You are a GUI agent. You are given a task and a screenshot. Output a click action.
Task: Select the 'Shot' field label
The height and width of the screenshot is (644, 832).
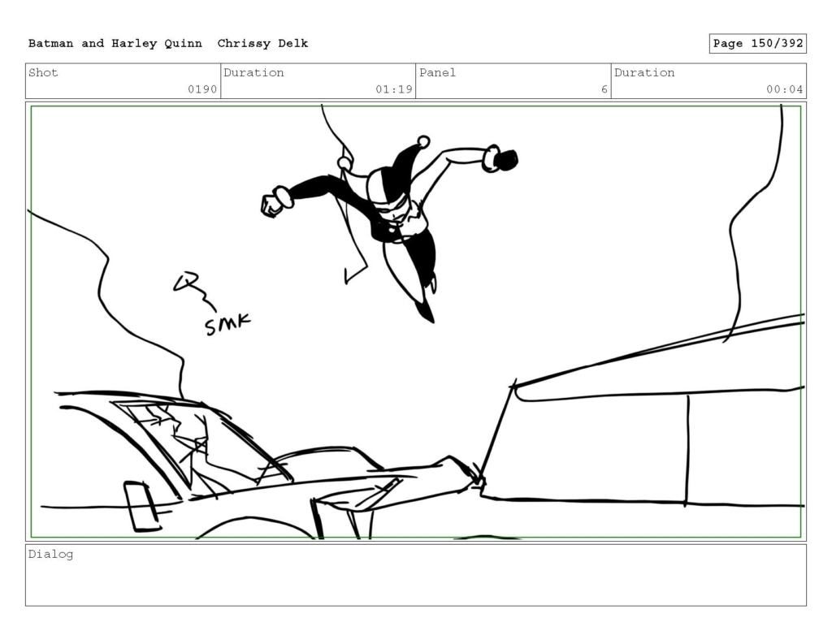(43, 72)
